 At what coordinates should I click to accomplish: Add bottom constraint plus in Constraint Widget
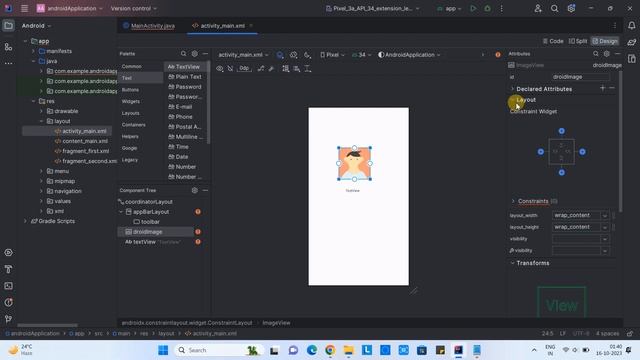pyautogui.click(x=562, y=173)
